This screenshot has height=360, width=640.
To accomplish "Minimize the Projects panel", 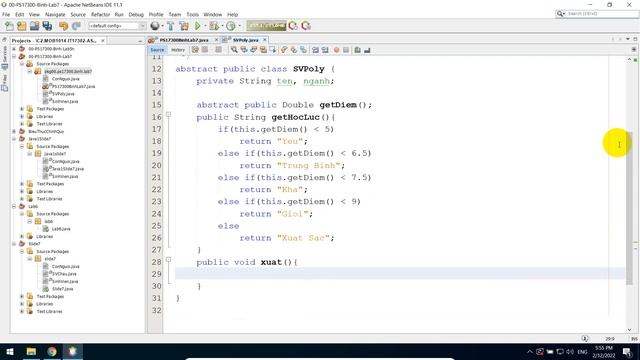I will tap(140, 41).
